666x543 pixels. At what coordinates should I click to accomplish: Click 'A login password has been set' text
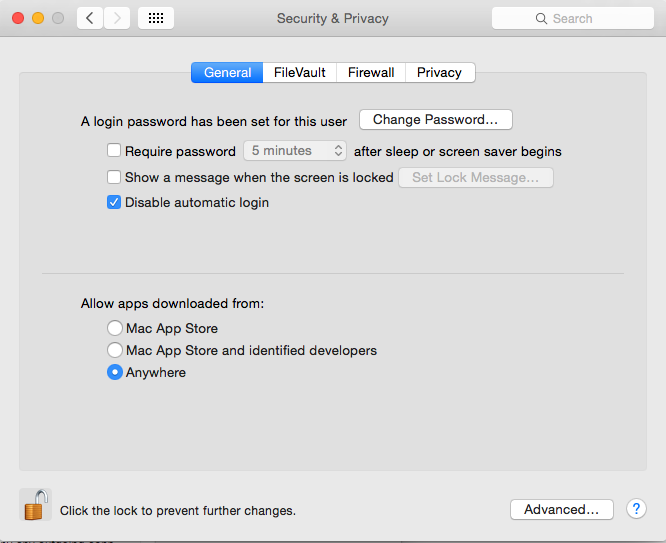point(214,122)
